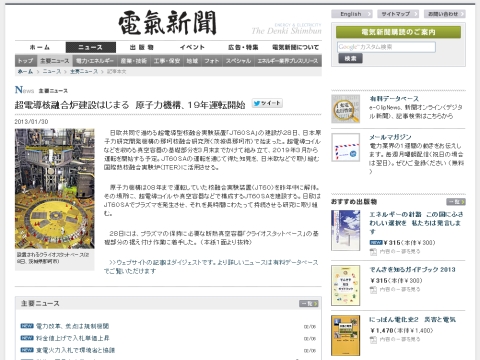Viewport: 480px width, 360px height.
Task: Click the article date 2013/01/30
Action: coord(31,122)
